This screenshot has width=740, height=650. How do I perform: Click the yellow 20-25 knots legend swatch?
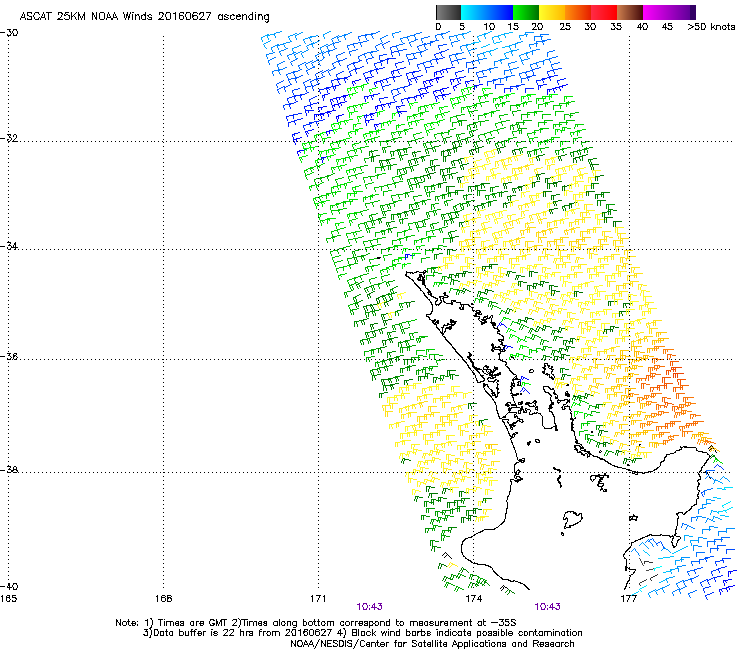[x=552, y=12]
